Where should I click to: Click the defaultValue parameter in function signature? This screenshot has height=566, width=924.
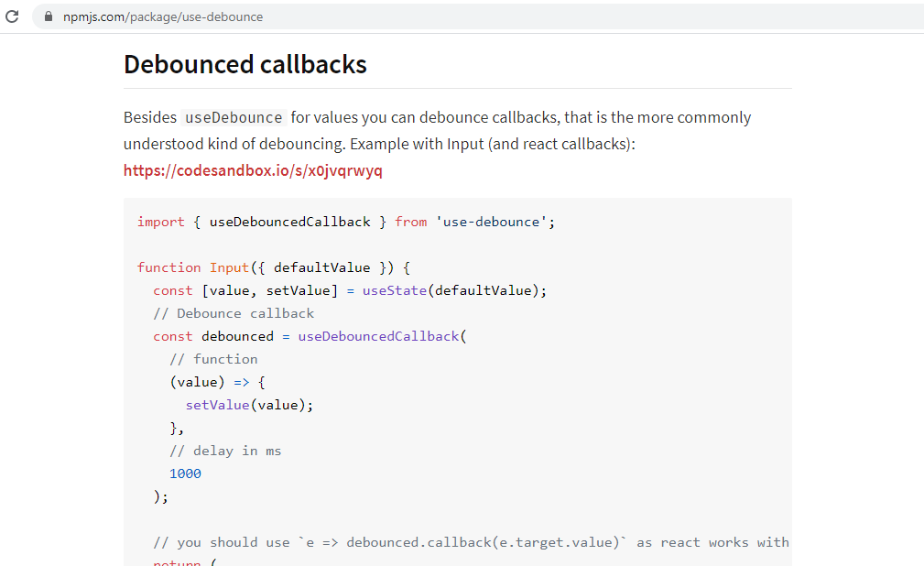pos(321,267)
